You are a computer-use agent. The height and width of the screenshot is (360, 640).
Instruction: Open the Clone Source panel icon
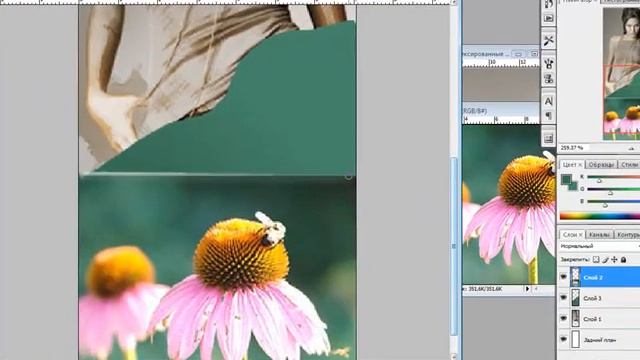click(549, 79)
